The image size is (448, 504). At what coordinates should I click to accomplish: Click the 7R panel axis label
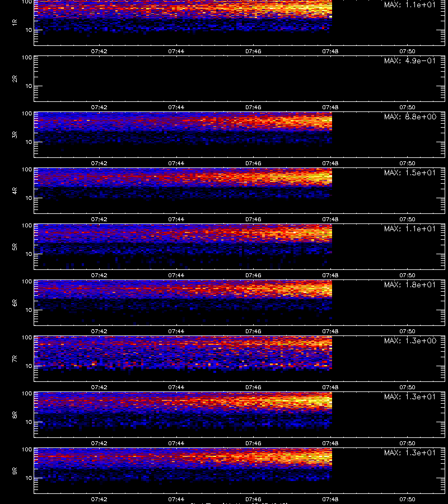[x=15, y=359]
